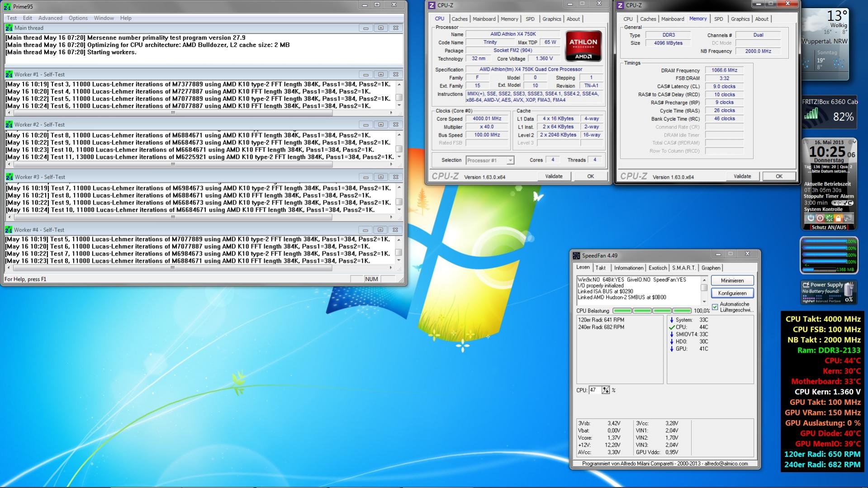The height and width of the screenshot is (488, 868).
Task: Open the Test menu in Prime95
Action: tap(12, 18)
